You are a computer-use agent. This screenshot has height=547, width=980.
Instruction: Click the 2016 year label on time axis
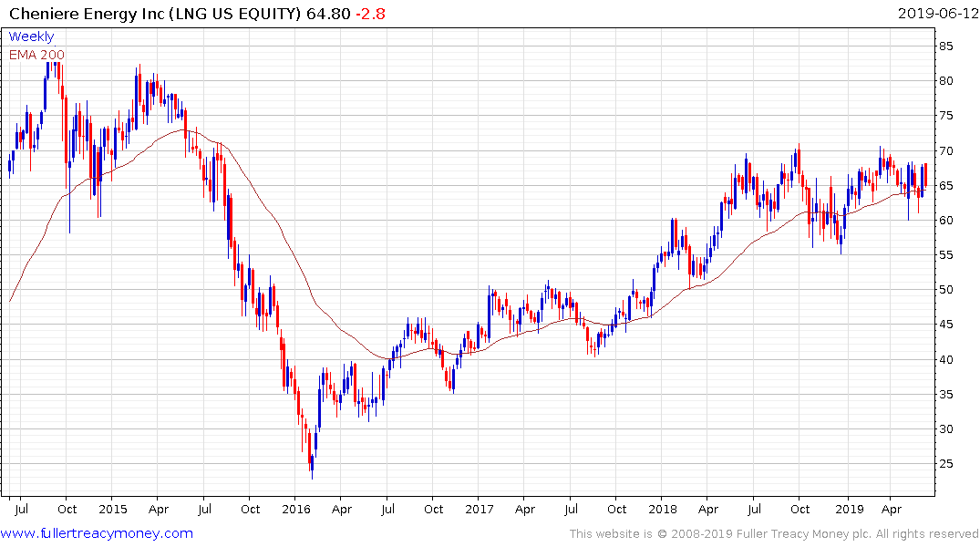coord(296,509)
